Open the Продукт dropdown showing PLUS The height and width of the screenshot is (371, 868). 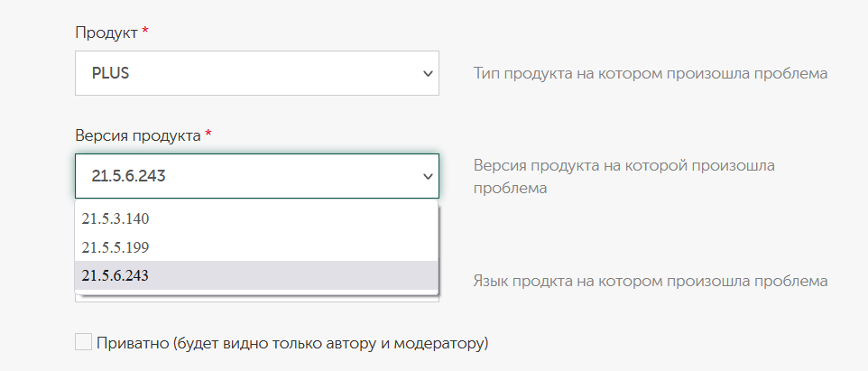[257, 73]
